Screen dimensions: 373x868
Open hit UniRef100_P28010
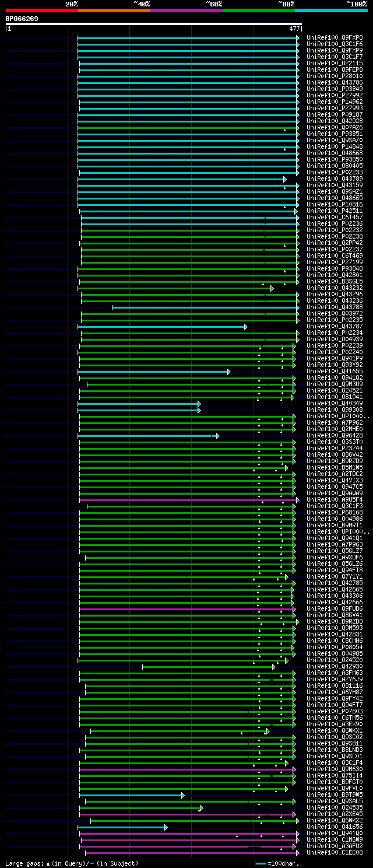coord(335,76)
